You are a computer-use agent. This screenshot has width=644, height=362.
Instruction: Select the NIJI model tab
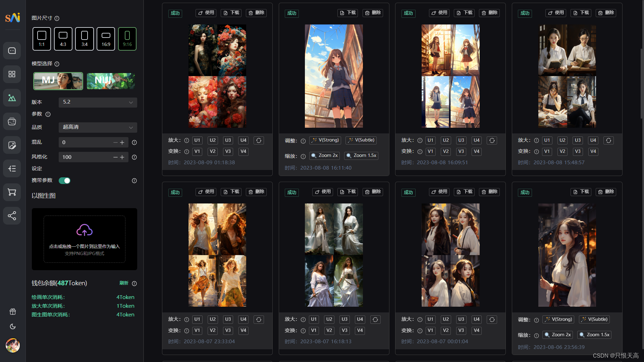coord(111,81)
